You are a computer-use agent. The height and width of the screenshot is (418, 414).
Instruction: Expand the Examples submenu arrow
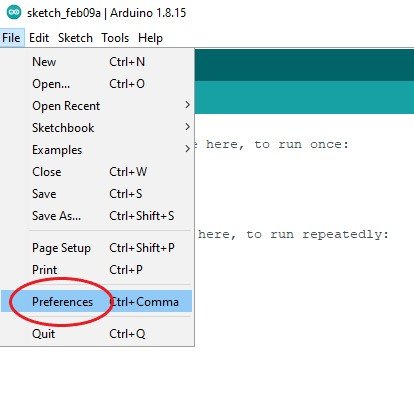click(x=188, y=149)
